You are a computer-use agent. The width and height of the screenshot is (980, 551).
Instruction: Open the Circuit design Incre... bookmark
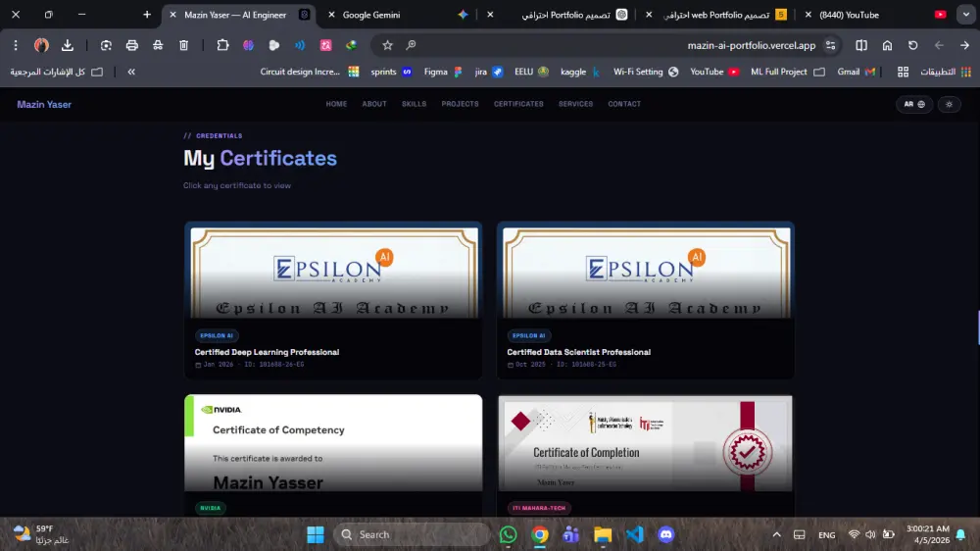(310, 72)
